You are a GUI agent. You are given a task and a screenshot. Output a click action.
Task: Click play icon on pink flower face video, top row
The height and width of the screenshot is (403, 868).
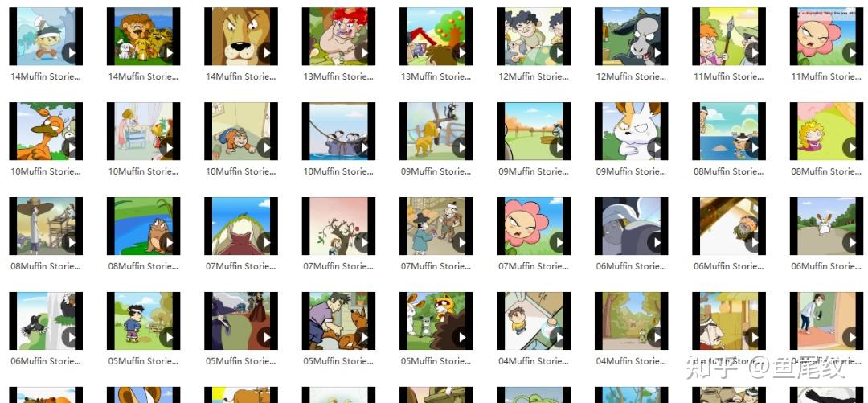851,52
